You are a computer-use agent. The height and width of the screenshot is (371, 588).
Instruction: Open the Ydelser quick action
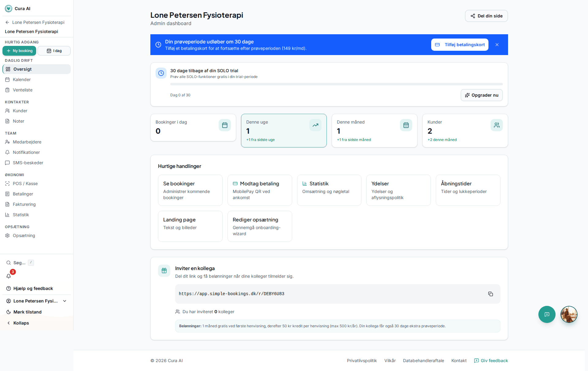click(398, 190)
